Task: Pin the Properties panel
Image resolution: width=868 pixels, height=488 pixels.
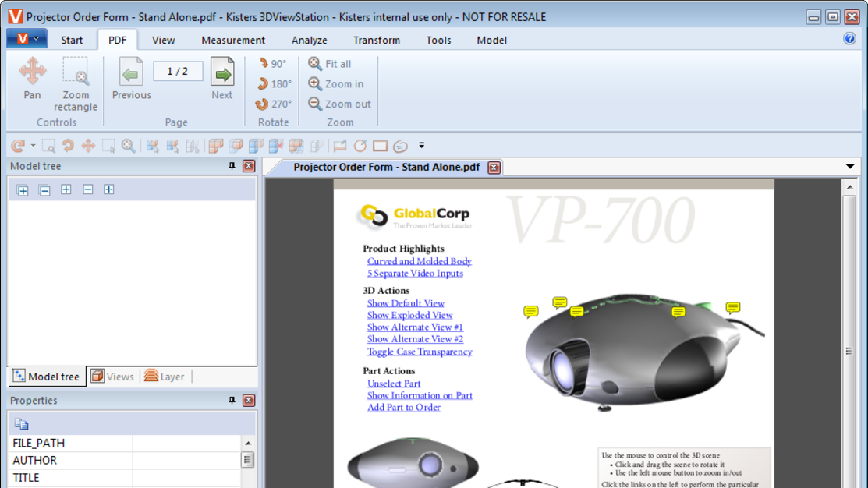Action: point(232,400)
